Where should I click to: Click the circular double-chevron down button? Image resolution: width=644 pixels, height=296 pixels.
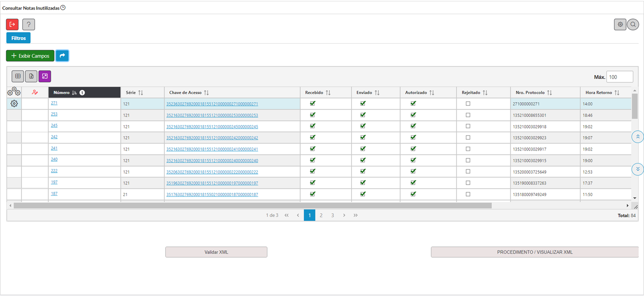638,169
